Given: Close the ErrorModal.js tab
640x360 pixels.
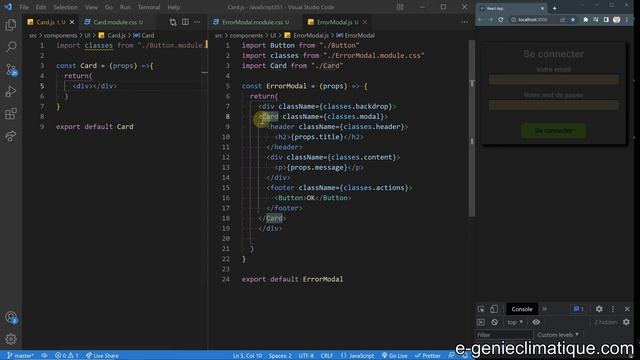Looking at the screenshot, I should pos(364,22).
